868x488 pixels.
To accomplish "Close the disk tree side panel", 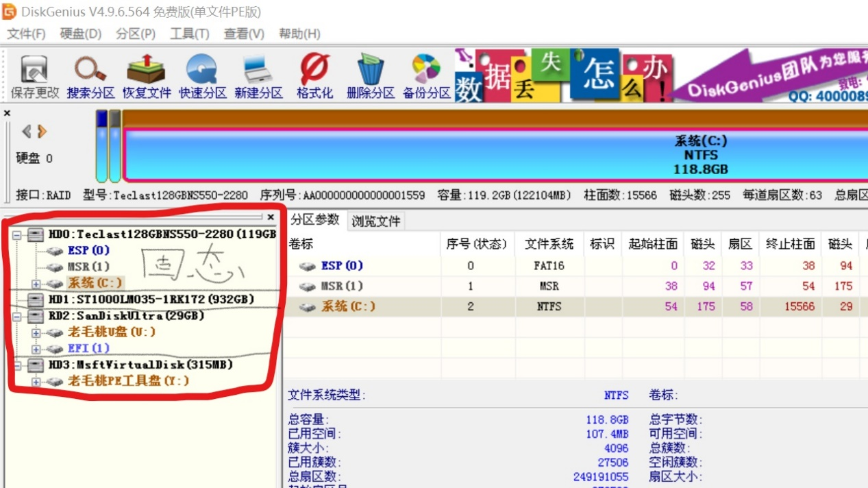I will 271,217.
